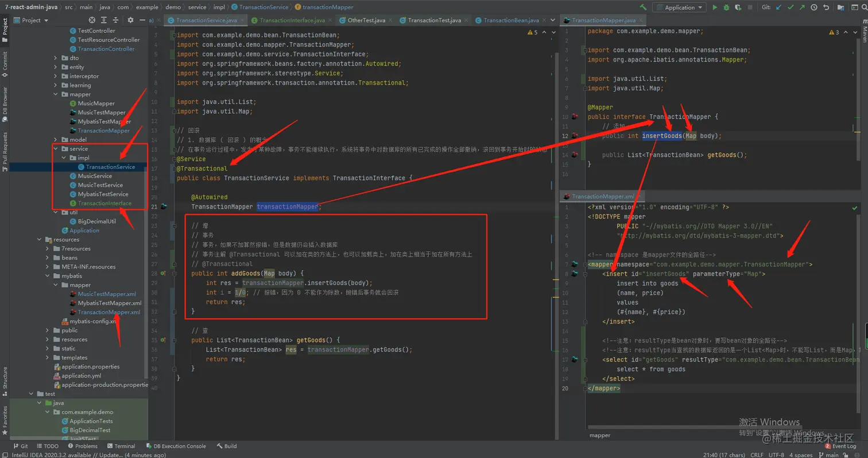Click implements gutter icon at line 28

click(164, 274)
